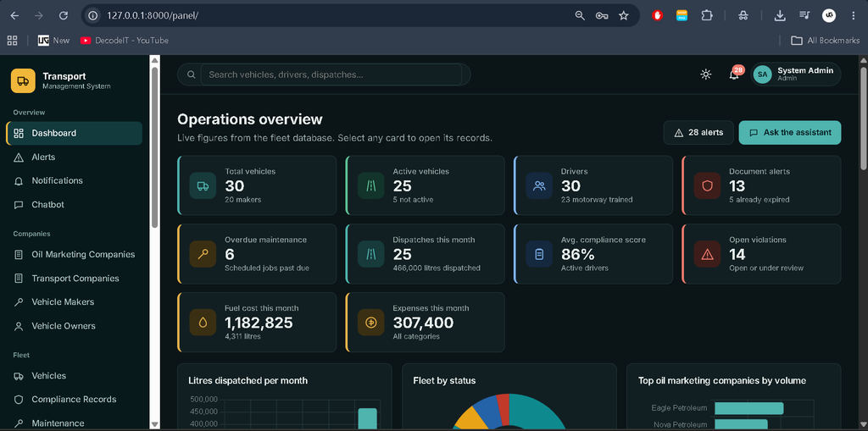Select the 86% compliance score value
Viewport: 868px width, 431px height.
point(577,255)
